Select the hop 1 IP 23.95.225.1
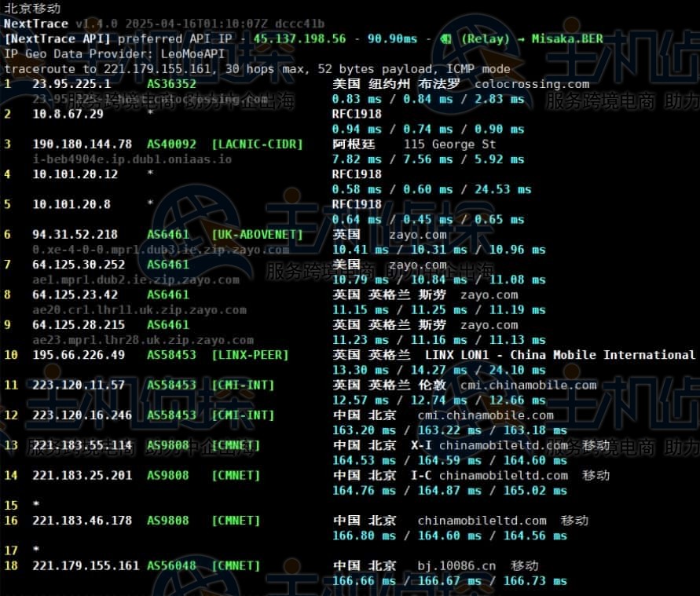Viewport: 700px width, 596px height. tap(71, 84)
